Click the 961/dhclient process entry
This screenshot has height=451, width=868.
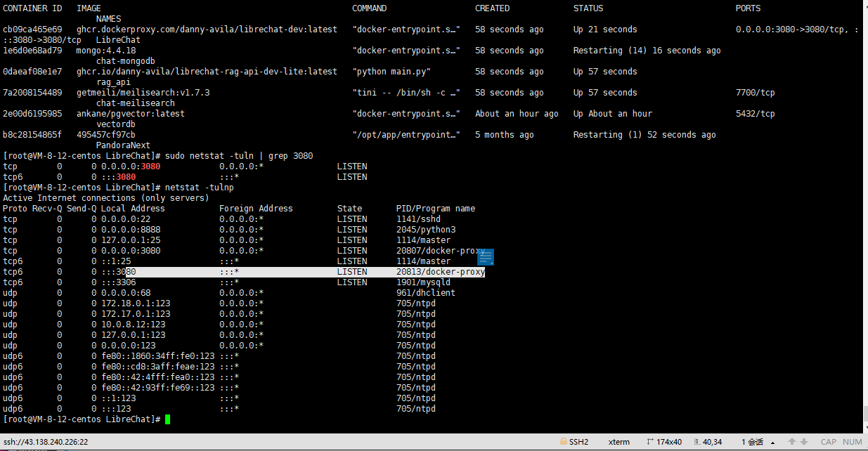click(x=426, y=293)
